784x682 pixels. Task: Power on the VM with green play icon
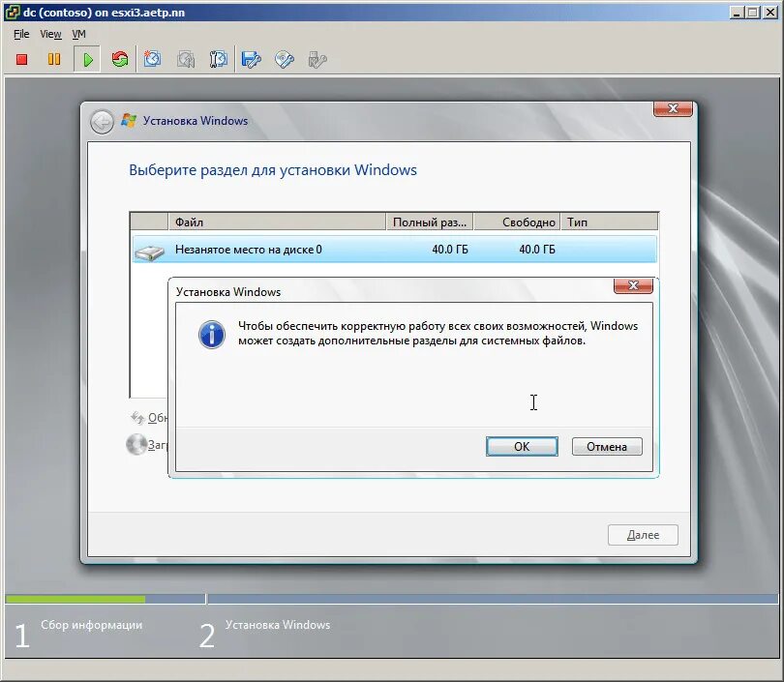[x=87, y=59]
